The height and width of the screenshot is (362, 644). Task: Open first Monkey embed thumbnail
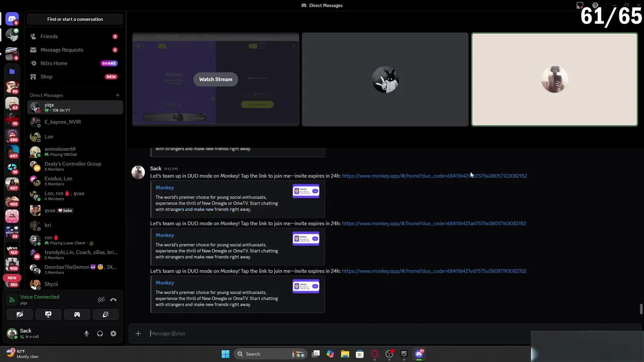click(x=306, y=191)
